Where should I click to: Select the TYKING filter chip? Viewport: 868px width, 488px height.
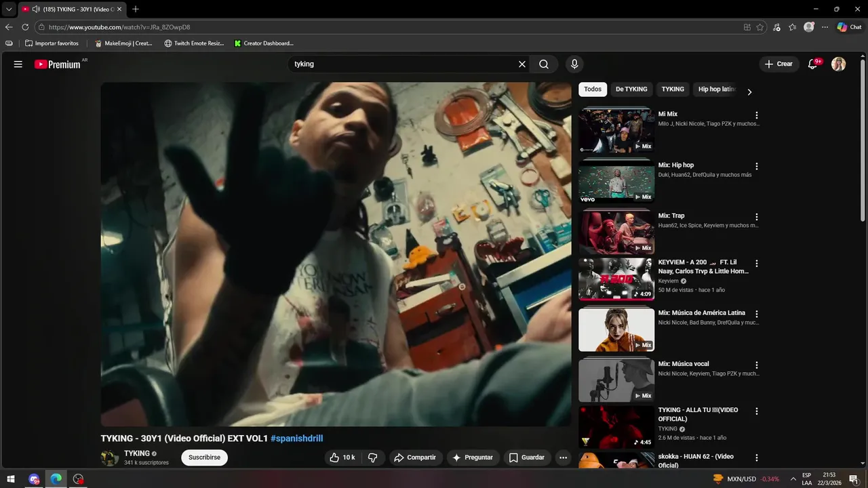pyautogui.click(x=673, y=89)
